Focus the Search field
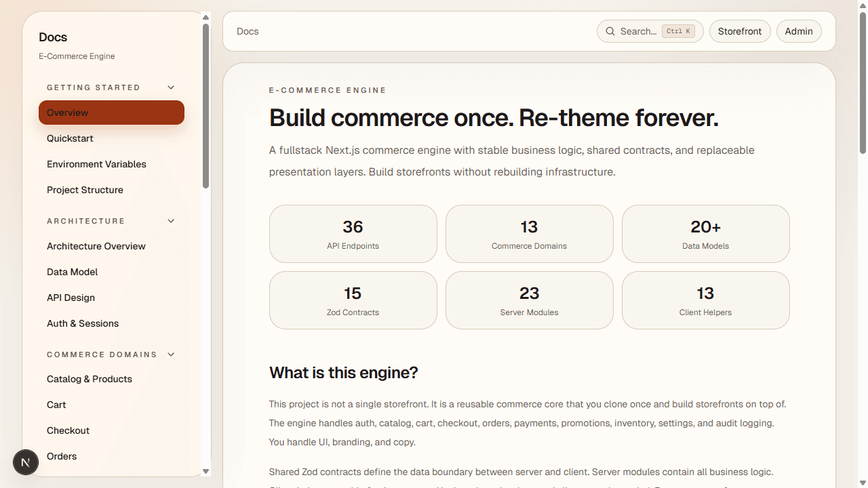868x488 pixels. [650, 31]
